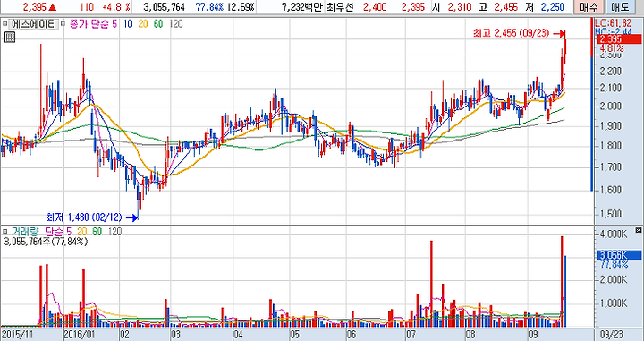Viewport: 644px width, 341px height.
Task: Click the low price 2,250
Action: (553, 7)
